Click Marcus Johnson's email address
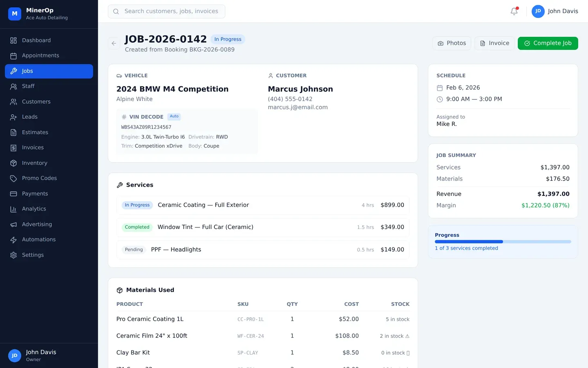588x368 pixels. point(298,107)
